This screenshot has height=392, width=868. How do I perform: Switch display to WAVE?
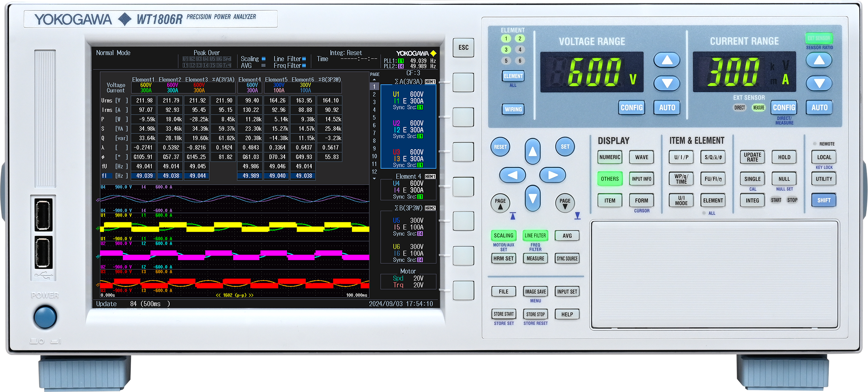click(x=642, y=157)
